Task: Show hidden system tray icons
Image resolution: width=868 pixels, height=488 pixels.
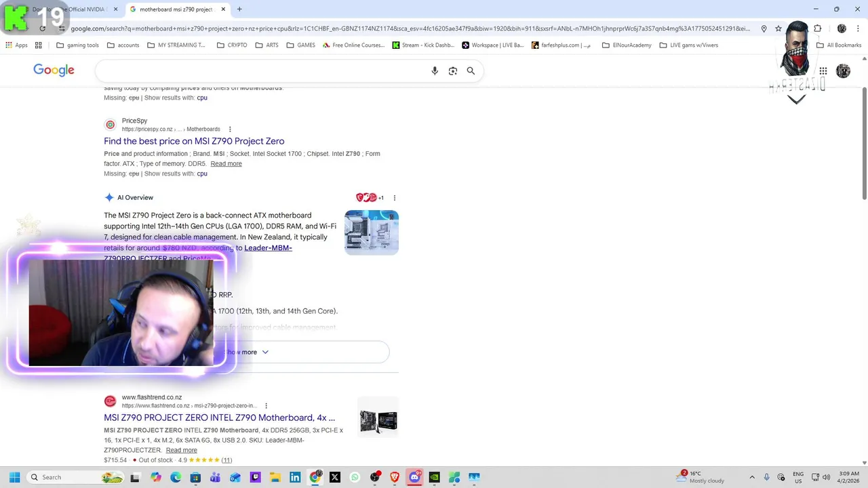Action: click(x=751, y=477)
